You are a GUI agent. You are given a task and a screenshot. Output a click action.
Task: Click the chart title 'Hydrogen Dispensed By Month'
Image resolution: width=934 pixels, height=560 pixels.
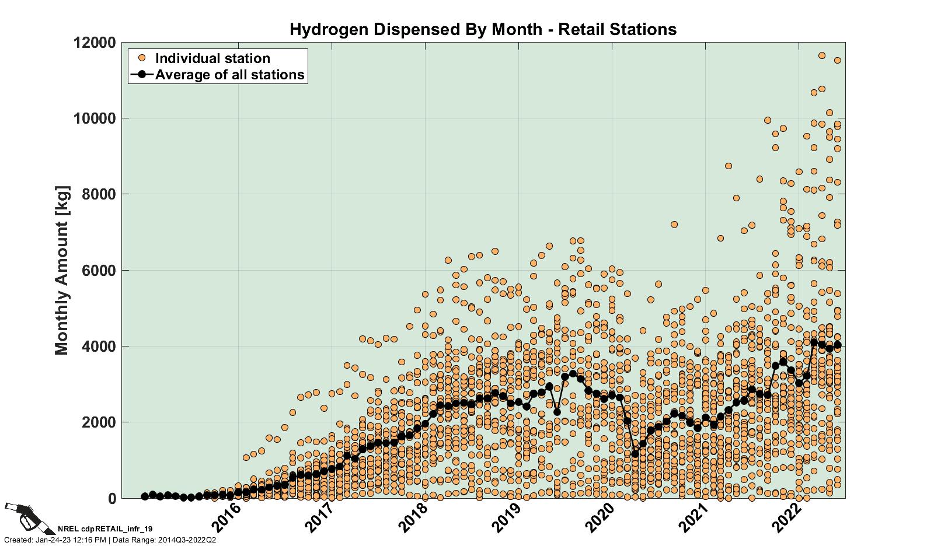pos(483,29)
